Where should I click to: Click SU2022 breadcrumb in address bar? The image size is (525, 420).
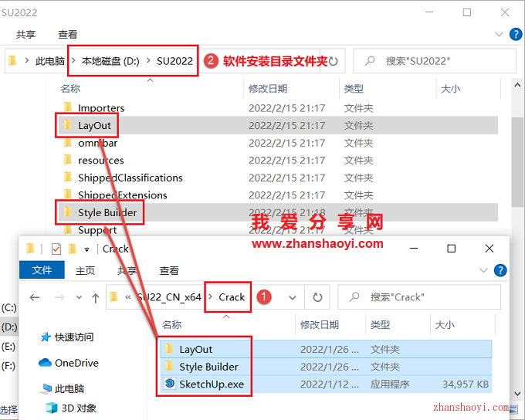tap(174, 61)
